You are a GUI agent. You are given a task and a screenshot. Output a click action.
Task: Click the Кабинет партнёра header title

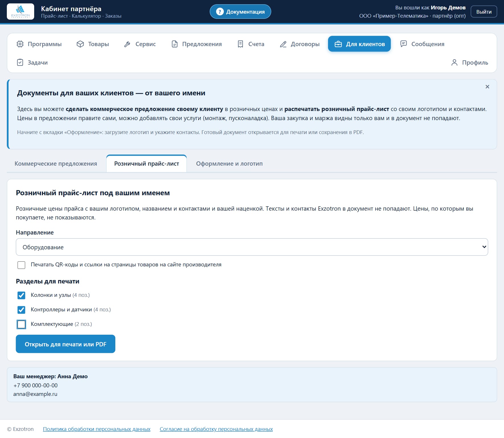point(71,9)
